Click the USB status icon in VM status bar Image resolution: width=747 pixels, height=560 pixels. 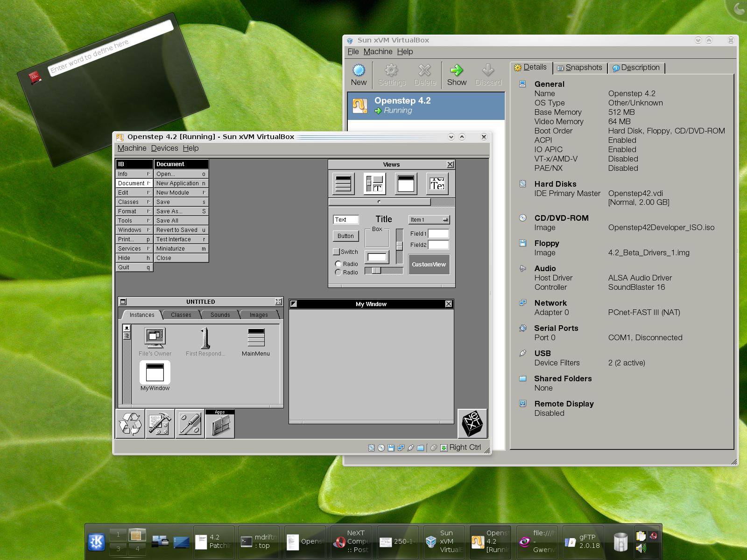410,448
